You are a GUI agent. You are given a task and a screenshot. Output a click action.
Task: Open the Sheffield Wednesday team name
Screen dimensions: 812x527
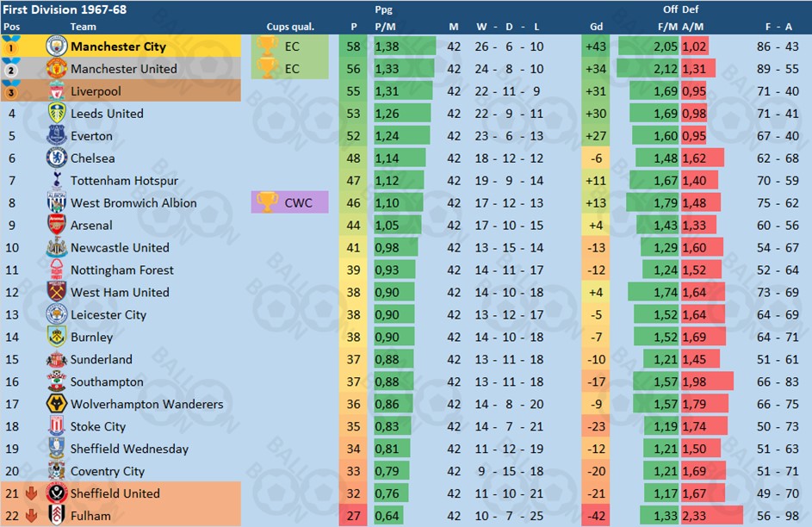129,449
